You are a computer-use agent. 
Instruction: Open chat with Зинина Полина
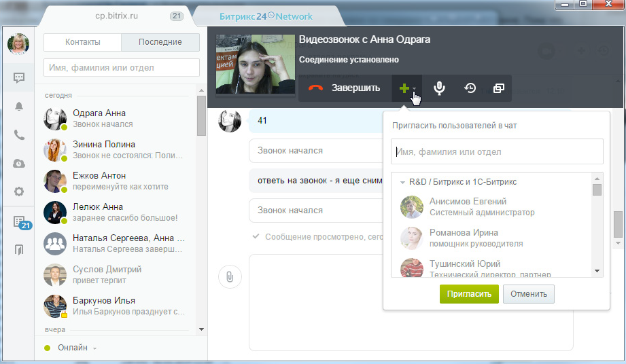[x=104, y=149]
